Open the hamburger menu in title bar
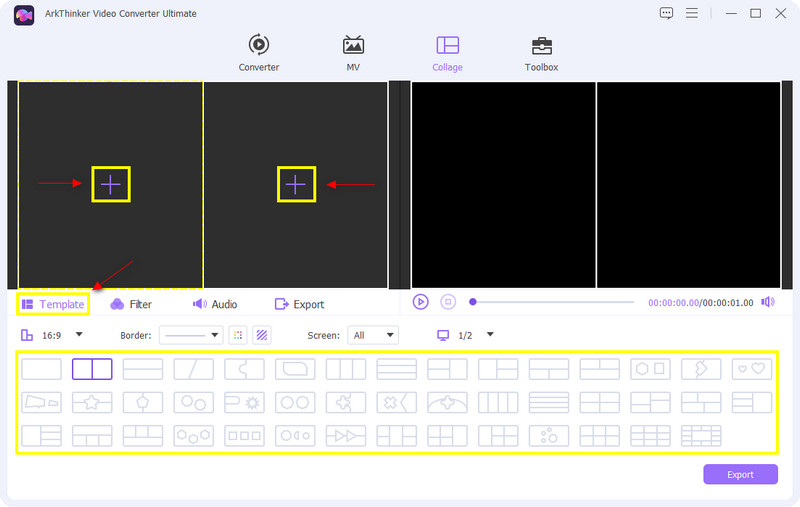This screenshot has width=800, height=507. 692,13
